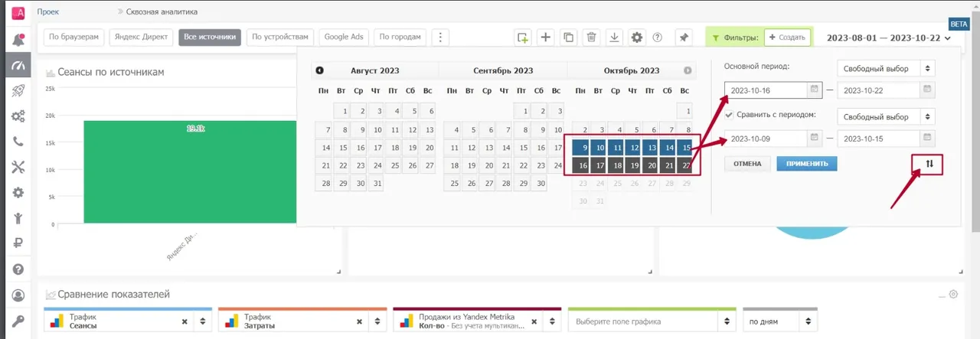Go to next month in calendar
This screenshot has height=339, width=980.
tap(688, 70)
